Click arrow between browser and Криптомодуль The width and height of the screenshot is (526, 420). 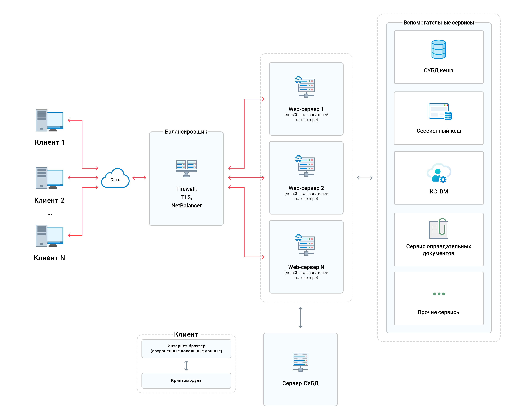186,366
